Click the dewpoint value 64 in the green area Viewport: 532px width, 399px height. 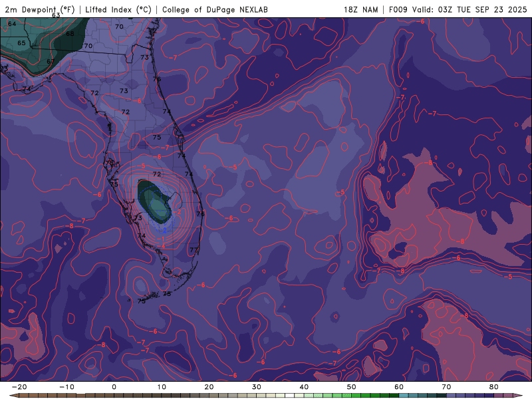click(12, 24)
